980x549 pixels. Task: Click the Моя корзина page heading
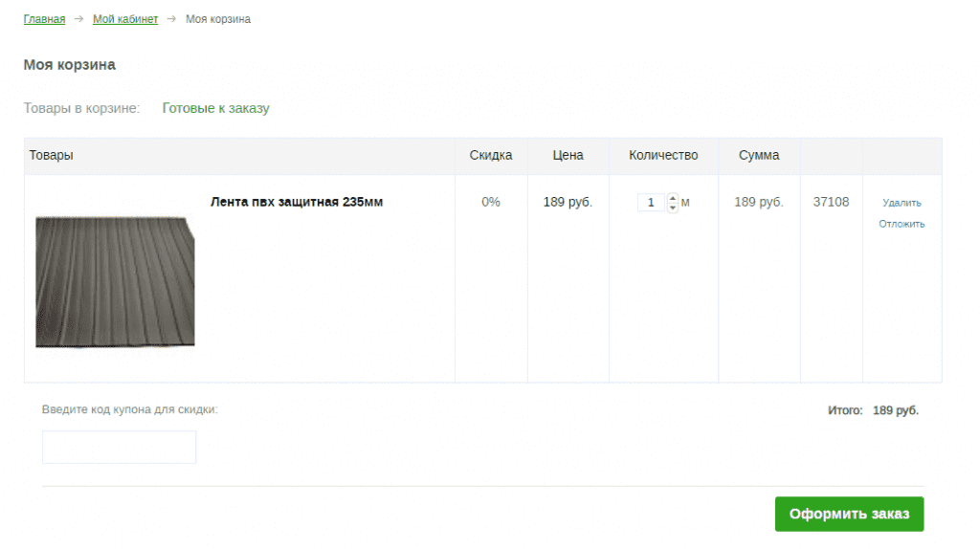tap(69, 65)
